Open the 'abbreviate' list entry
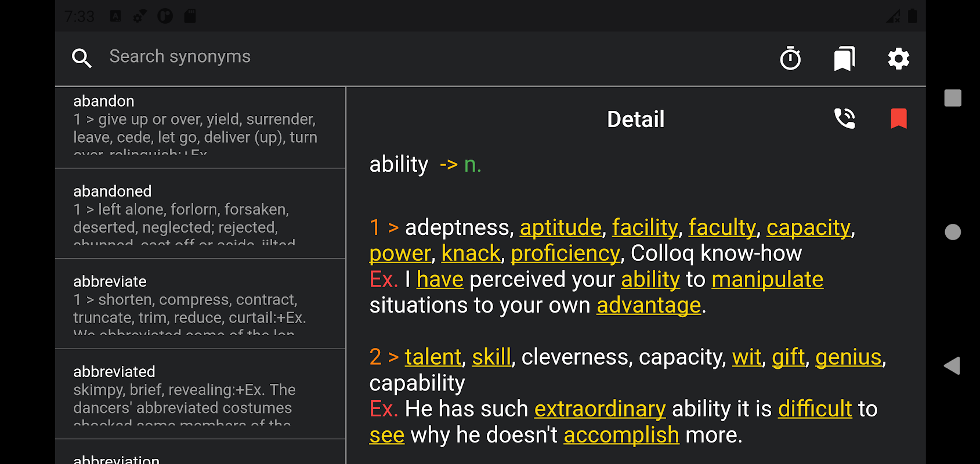The image size is (980, 464). [x=200, y=304]
